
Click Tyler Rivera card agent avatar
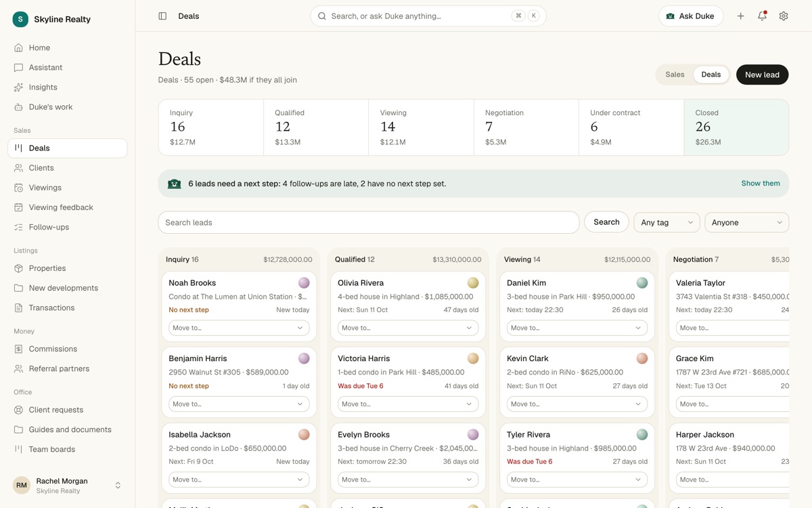[x=642, y=434]
